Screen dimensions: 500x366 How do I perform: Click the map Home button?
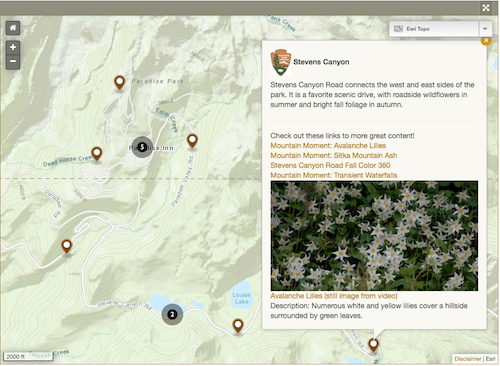[13, 28]
